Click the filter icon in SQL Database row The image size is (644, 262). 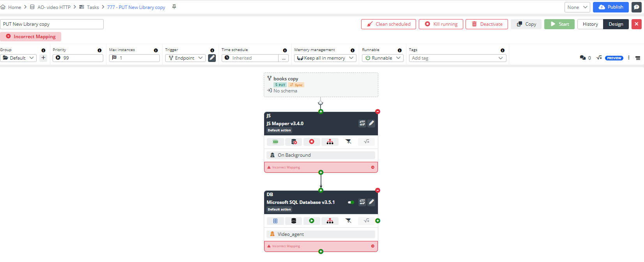[x=348, y=221]
